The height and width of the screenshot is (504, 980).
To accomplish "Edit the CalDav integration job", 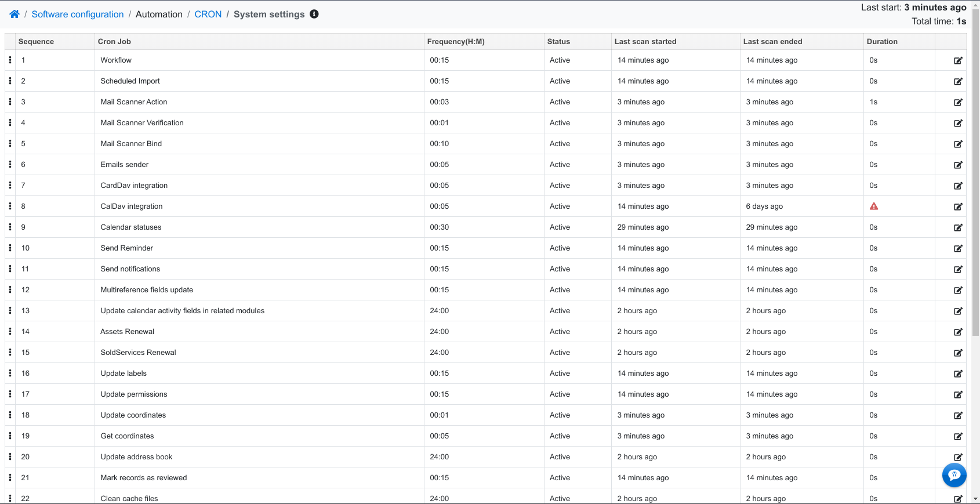I will click(958, 206).
